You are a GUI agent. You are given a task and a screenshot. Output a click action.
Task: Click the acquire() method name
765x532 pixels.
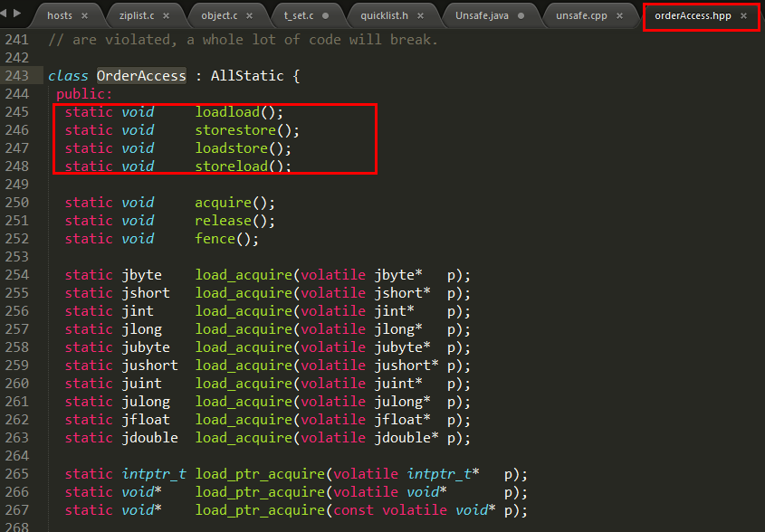pyautogui.click(x=224, y=203)
